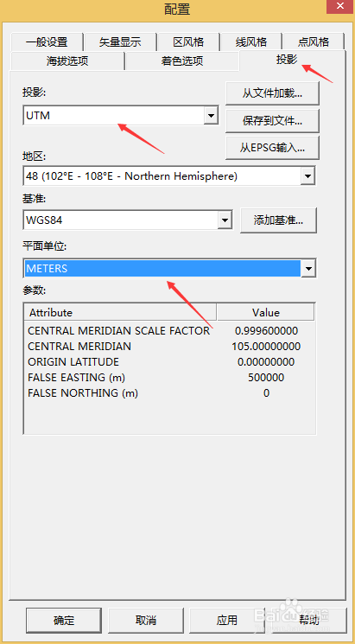Close the 配置 dialog window
This screenshot has height=644, width=355.
[x=339, y=6]
